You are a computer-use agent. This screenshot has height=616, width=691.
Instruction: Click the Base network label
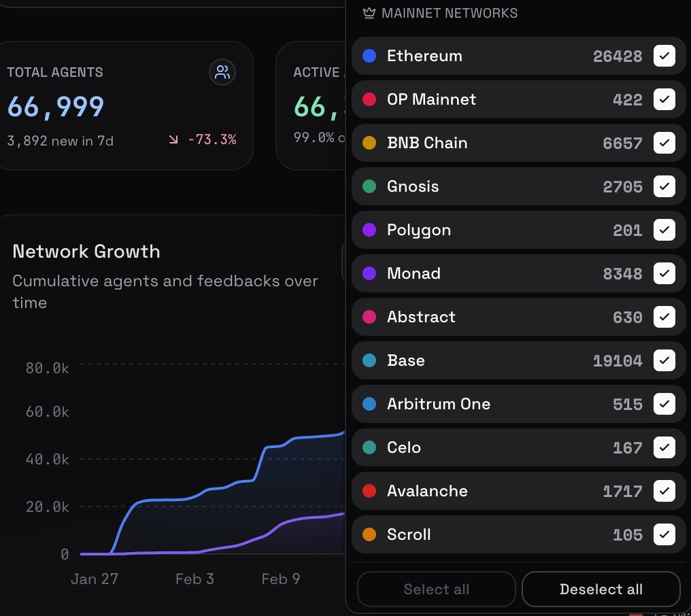pyautogui.click(x=406, y=360)
